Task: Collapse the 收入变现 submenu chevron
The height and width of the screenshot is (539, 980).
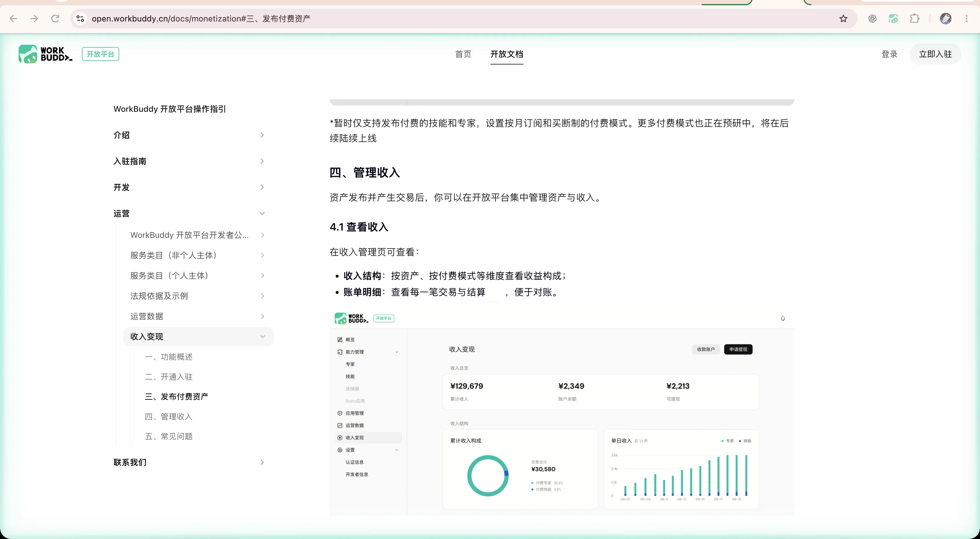Action: click(x=262, y=336)
